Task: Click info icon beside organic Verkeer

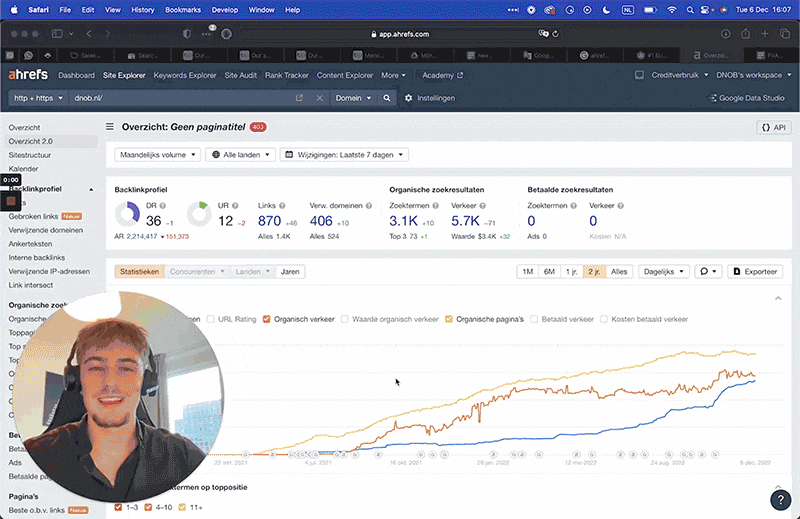Action: 483,206
